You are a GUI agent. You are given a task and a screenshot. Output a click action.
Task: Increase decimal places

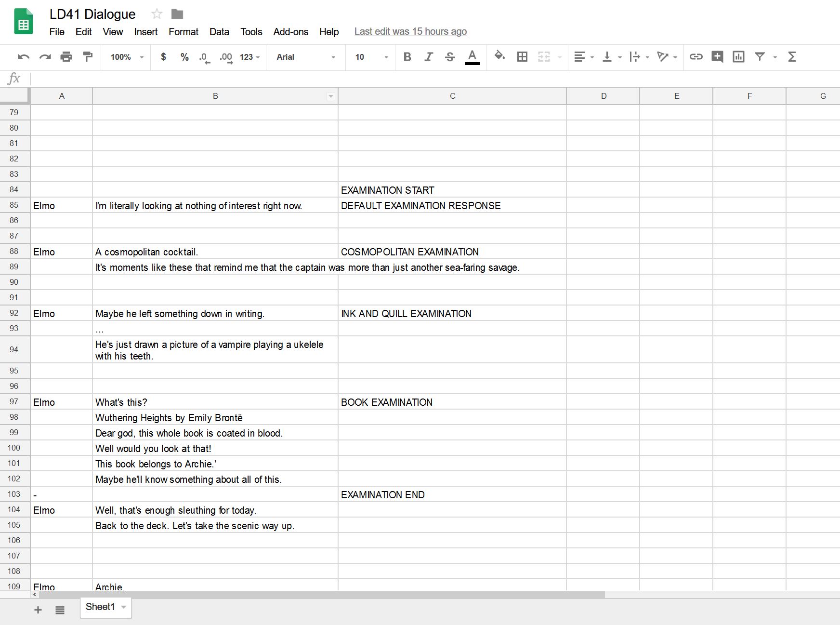point(226,57)
